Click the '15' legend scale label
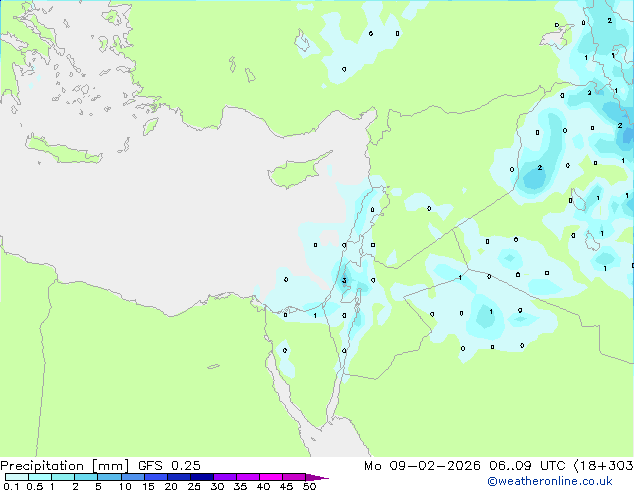Image resolution: width=634 pixels, height=490 pixels. coord(148,486)
